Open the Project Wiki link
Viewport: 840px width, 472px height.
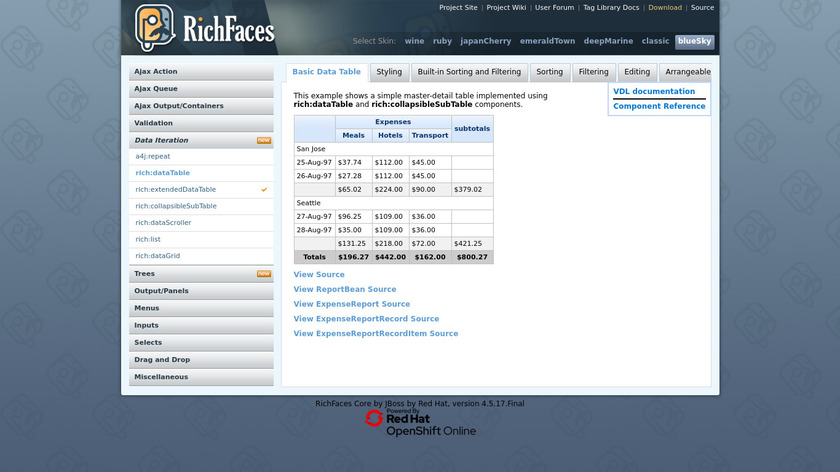506,8
